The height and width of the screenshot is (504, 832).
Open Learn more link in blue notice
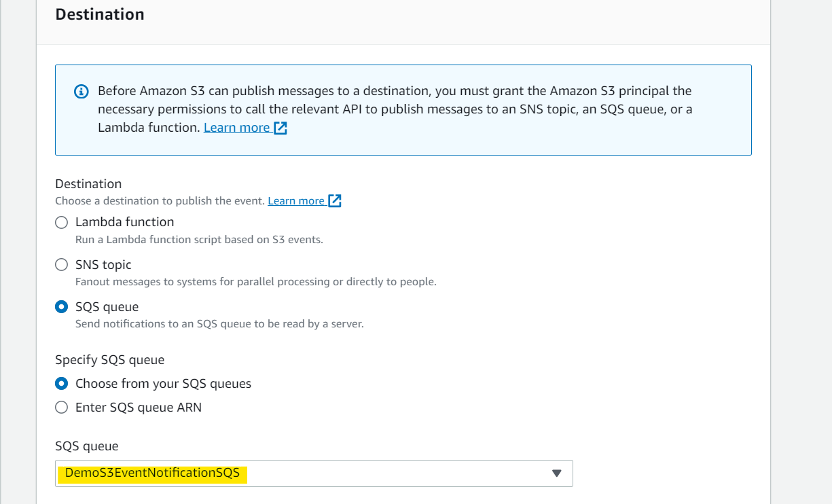coord(236,128)
